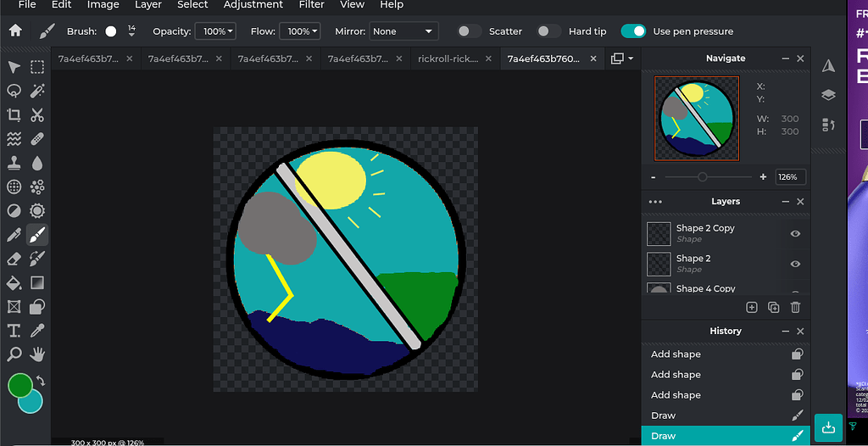Hide the Shape 2 layer

pyautogui.click(x=795, y=265)
